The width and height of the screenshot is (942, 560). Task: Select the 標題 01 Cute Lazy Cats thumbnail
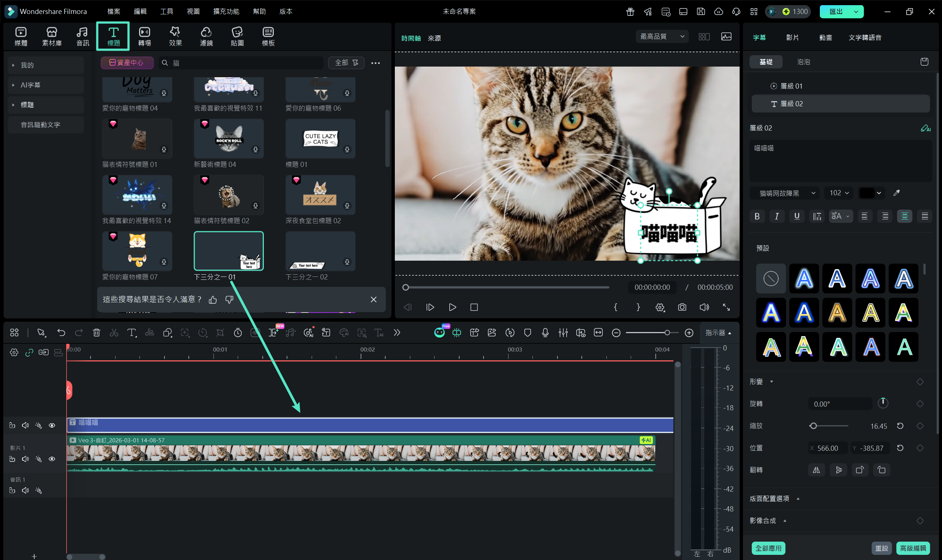tap(320, 139)
